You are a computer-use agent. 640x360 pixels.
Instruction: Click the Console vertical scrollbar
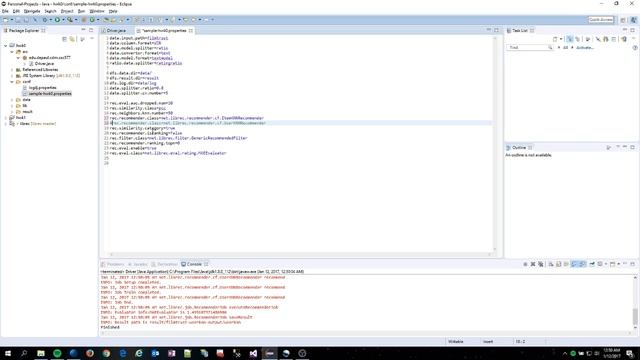coord(635,302)
